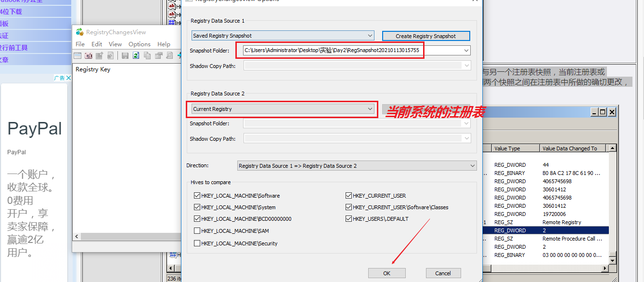Click the Refresh toolbar icon

(136, 55)
